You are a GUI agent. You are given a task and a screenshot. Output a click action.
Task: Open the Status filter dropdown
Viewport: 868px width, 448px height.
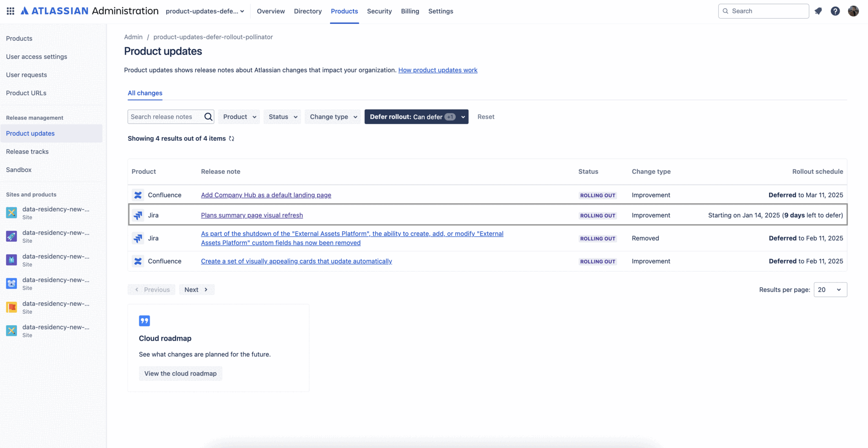283,117
